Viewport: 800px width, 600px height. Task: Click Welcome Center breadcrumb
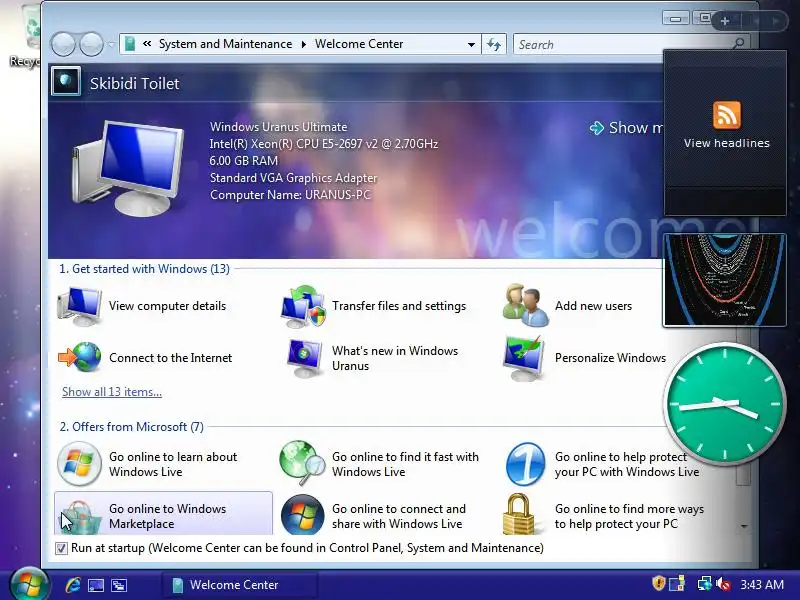[x=359, y=44]
